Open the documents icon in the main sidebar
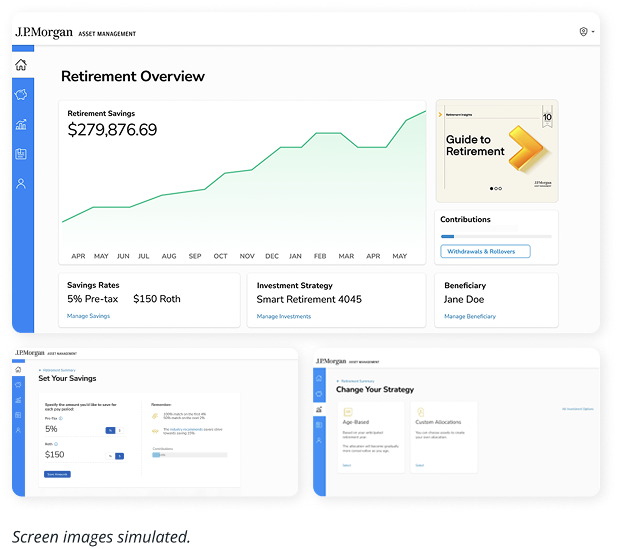The width and height of the screenshot is (618, 549). [21, 154]
